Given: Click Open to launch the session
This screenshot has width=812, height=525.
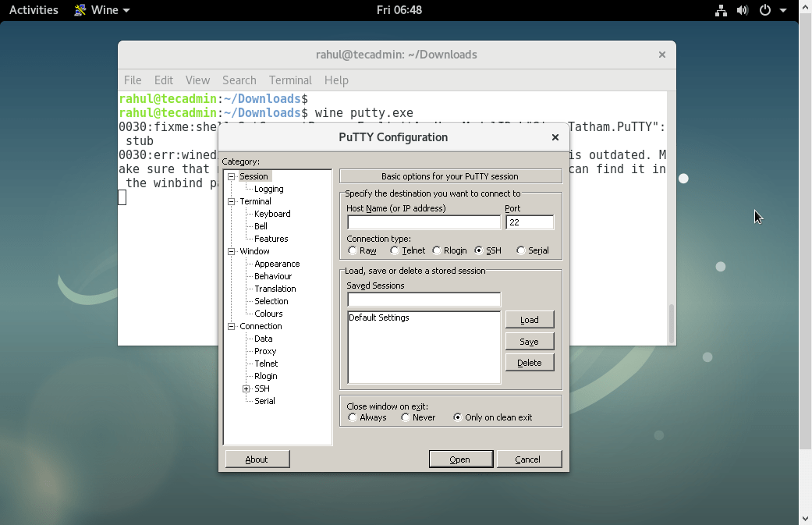Looking at the screenshot, I should tap(460, 459).
